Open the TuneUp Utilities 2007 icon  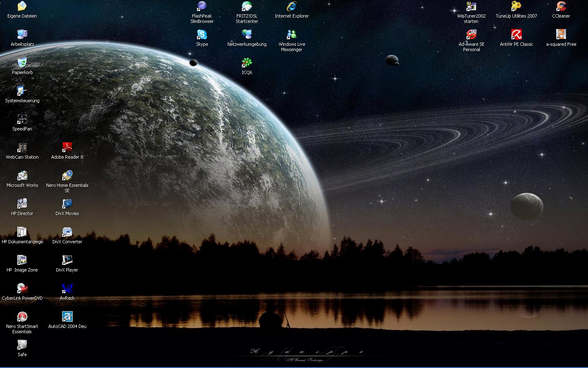(x=516, y=6)
